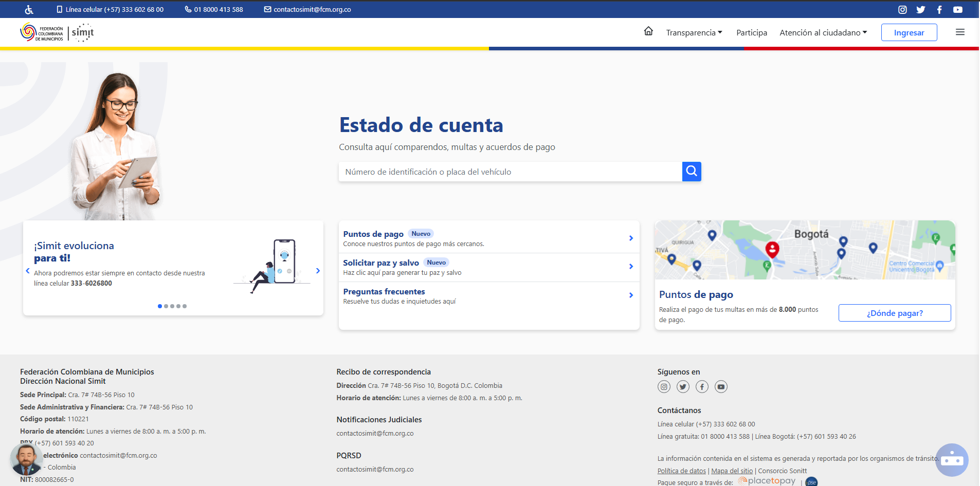Select the Participa menu item
Viewport: 980px width, 486px height.
click(751, 32)
